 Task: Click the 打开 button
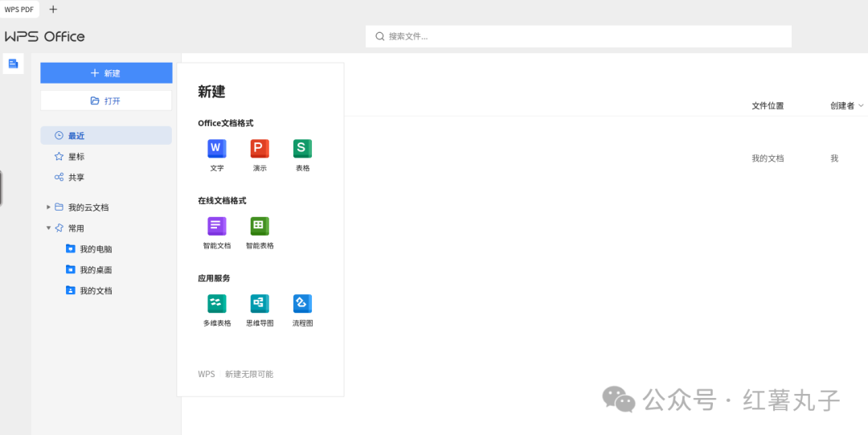pyautogui.click(x=106, y=101)
